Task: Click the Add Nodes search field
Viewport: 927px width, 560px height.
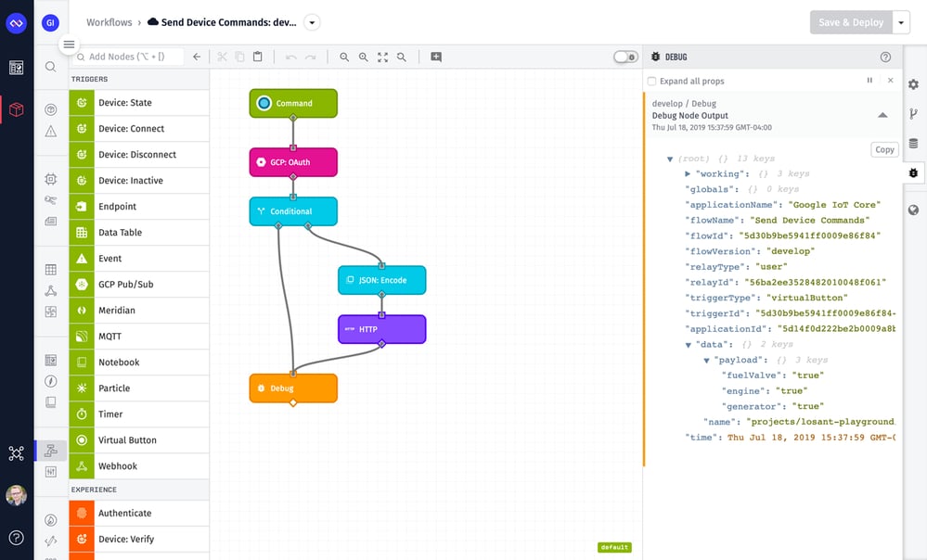Action: tap(130, 57)
